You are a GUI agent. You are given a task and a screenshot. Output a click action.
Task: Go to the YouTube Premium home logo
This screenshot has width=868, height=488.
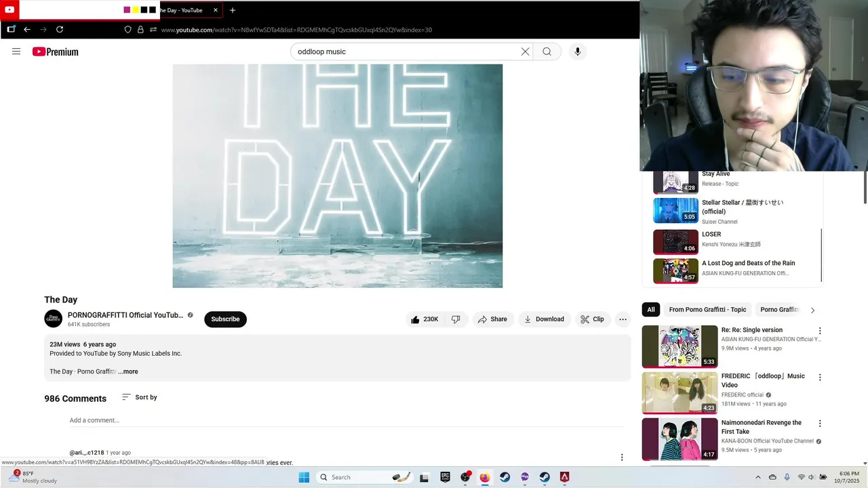point(55,52)
